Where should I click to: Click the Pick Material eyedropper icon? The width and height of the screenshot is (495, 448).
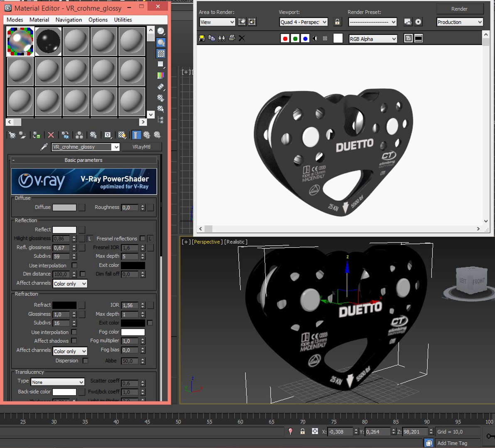coord(44,146)
